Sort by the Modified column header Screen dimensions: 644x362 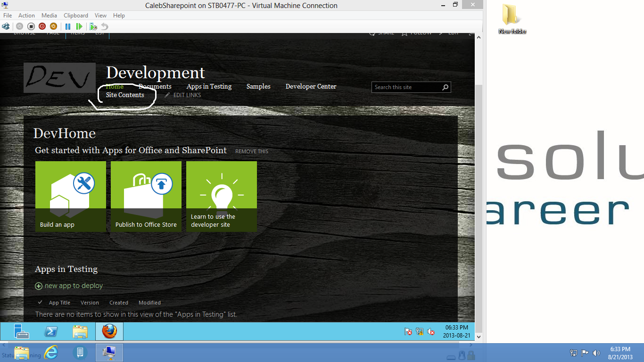(x=149, y=303)
